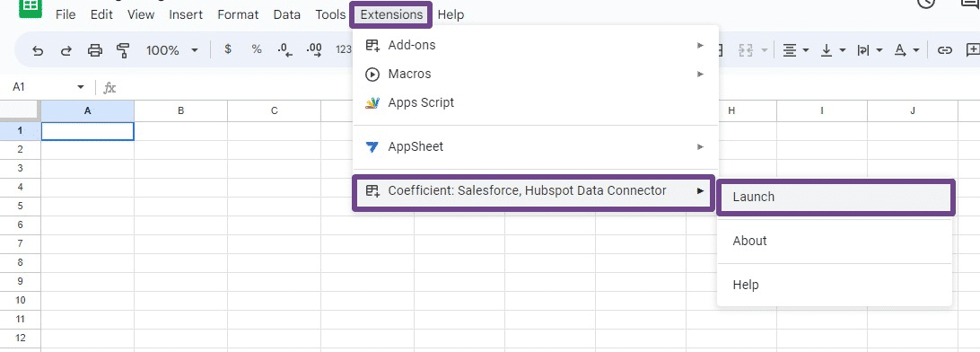This screenshot has width=980, height=352.
Task: Choose Apps Script from Extensions menu
Action: pos(536,102)
